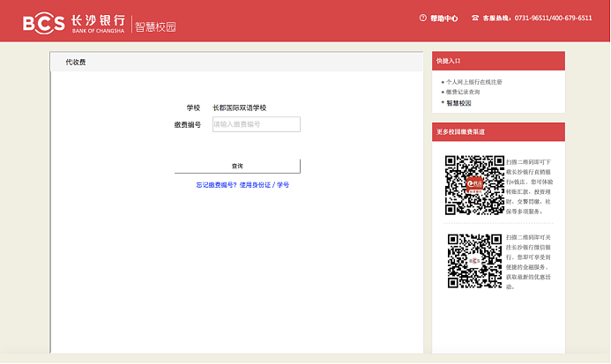Click the 学校 field label
Image resolution: width=611 pixels, height=364 pixels.
[193, 108]
